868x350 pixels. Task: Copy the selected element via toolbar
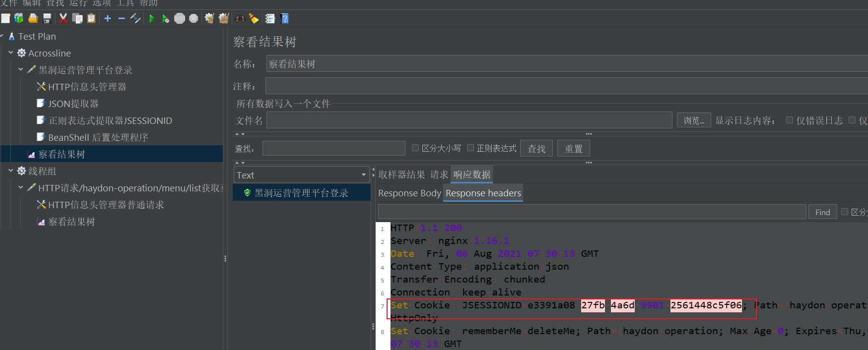tap(77, 18)
